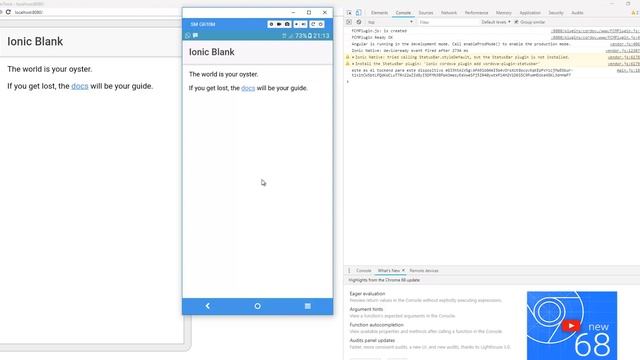The height and width of the screenshot is (360, 640).
Task: Tap the Android back navigation arrow
Action: [x=208, y=306]
